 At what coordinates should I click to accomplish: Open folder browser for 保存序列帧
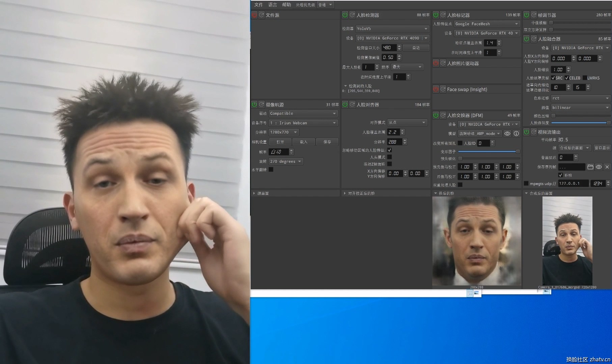pos(590,167)
